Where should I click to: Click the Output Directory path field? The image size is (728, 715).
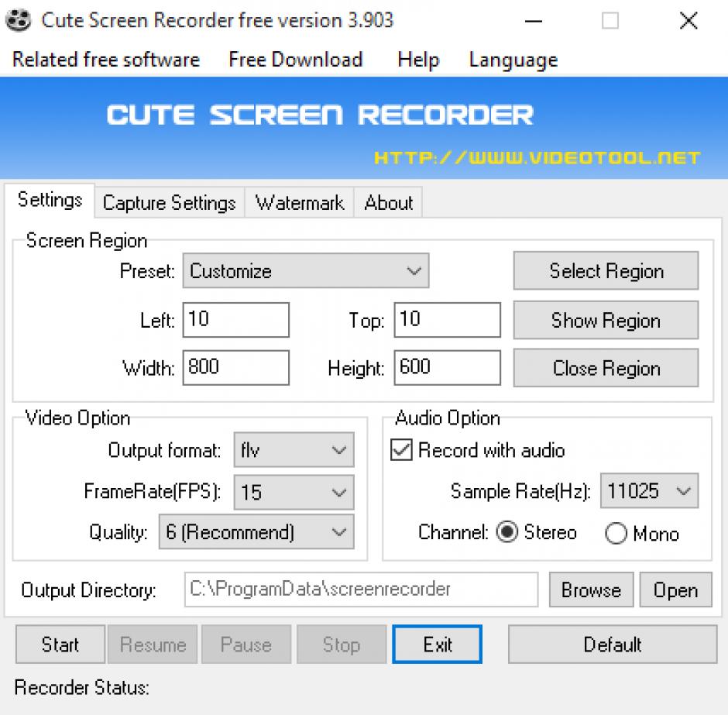coord(361,590)
